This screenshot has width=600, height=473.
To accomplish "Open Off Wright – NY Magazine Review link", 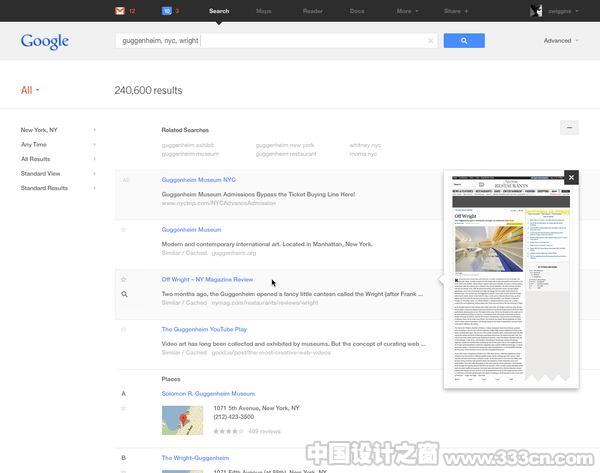I will coord(207,279).
